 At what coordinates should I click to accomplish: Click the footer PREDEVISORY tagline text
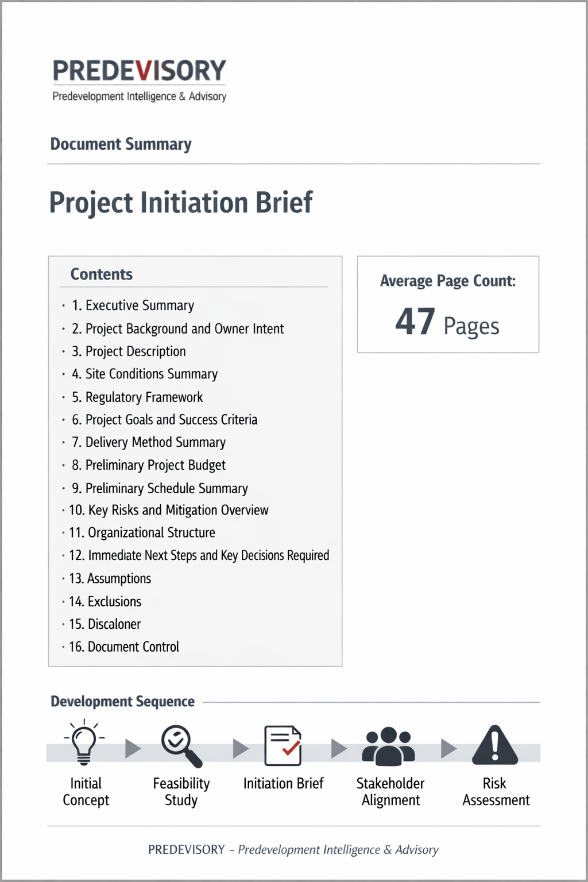point(293,850)
